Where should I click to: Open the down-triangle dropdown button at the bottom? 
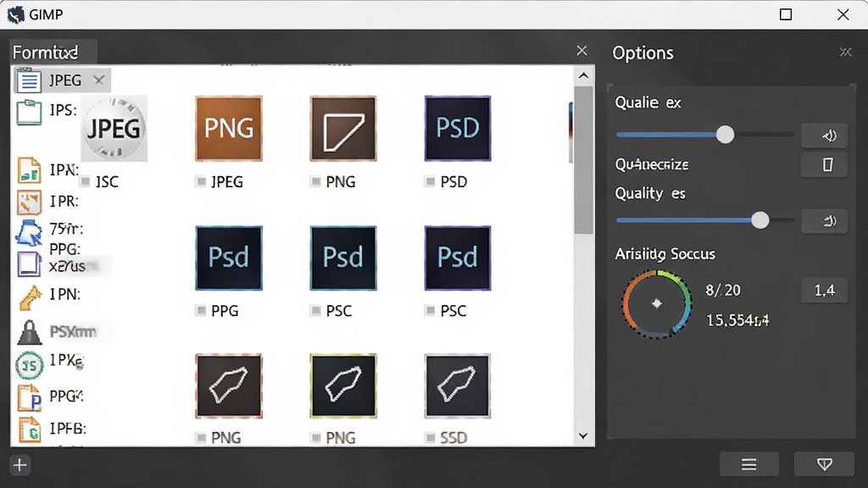point(824,464)
